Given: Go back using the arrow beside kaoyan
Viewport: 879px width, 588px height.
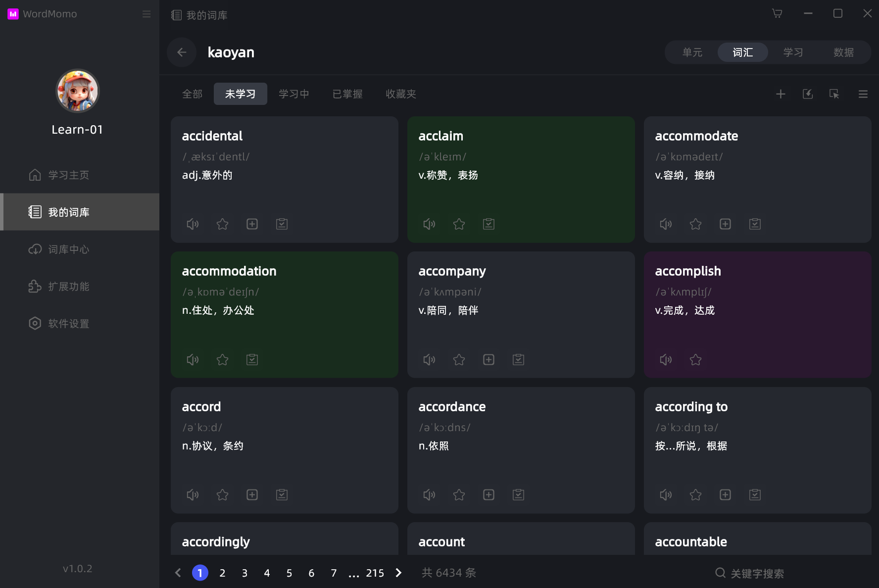Looking at the screenshot, I should (182, 52).
